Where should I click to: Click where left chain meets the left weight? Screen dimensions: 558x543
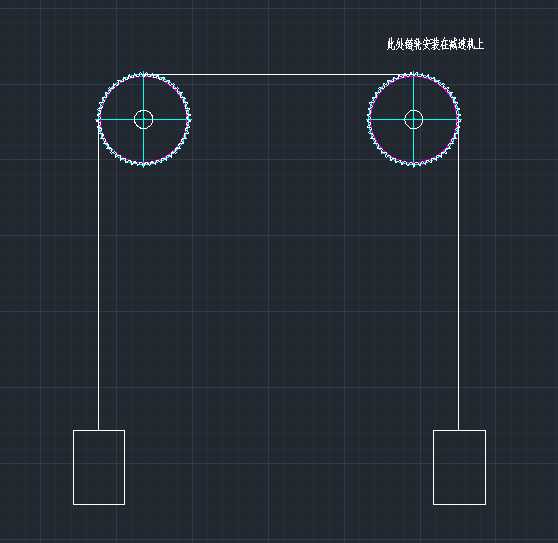pyautogui.click(x=99, y=430)
